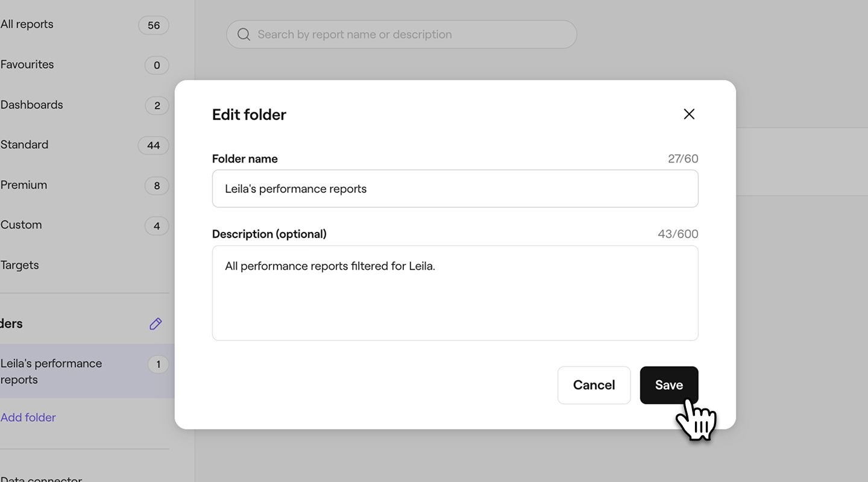Viewport: 868px width, 482px height.
Task: Click the Custom count badge 4
Action: 157,226
